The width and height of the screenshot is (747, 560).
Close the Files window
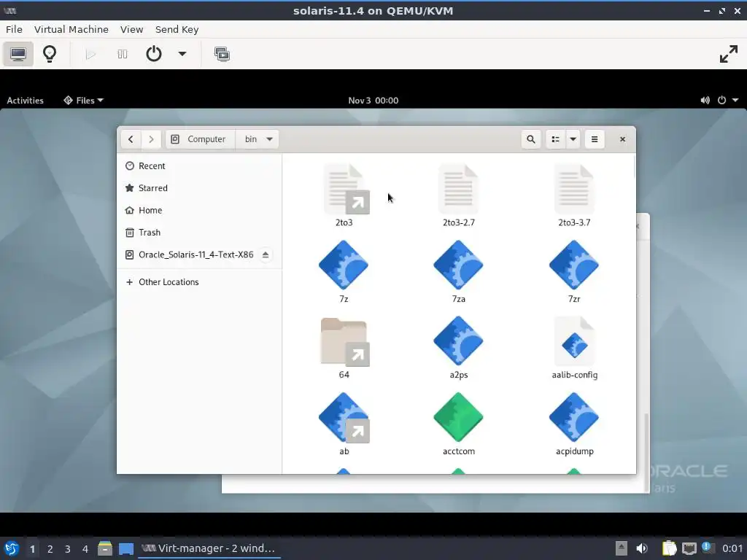pyautogui.click(x=622, y=139)
